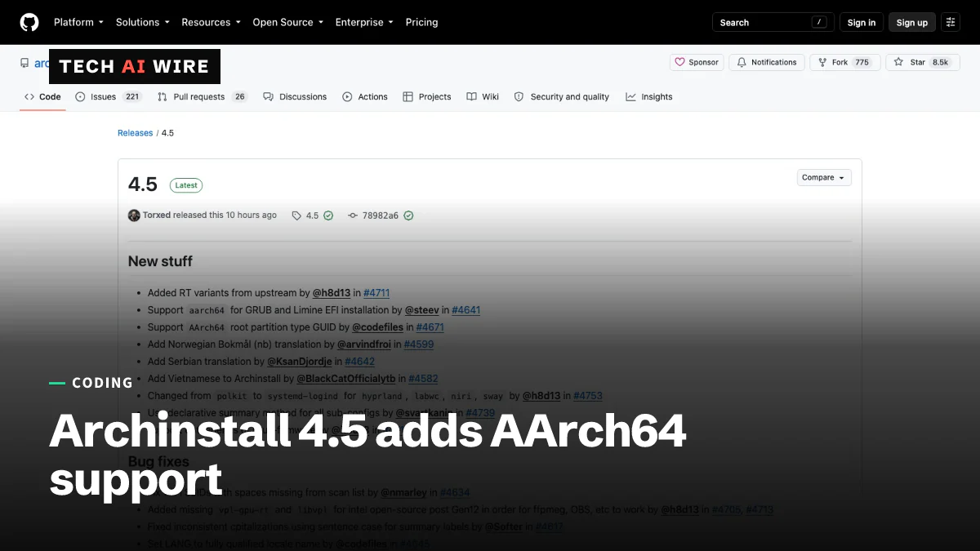Screen dimensions: 980x551
Task: Click the Sponsor heart button
Action: click(697, 62)
